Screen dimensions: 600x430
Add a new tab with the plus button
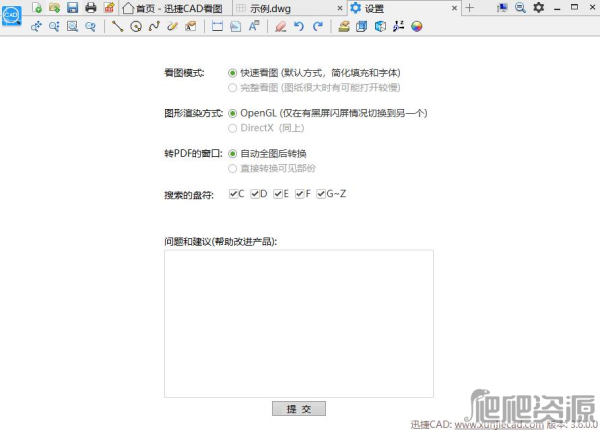(470, 8)
